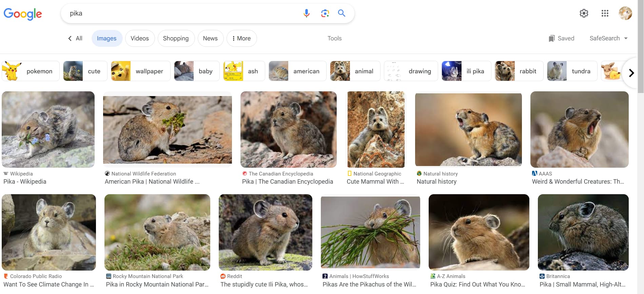Filter by the animal chip
This screenshot has height=294, width=644.
point(355,71)
